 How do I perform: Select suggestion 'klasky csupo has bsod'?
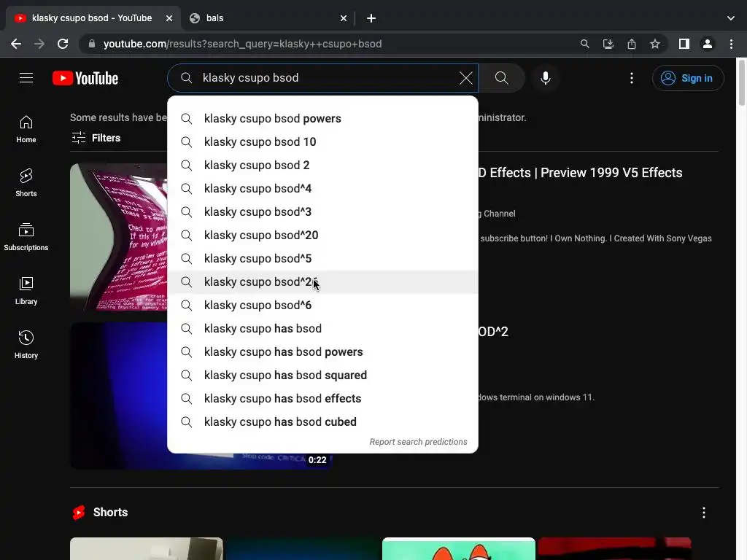tap(322, 329)
